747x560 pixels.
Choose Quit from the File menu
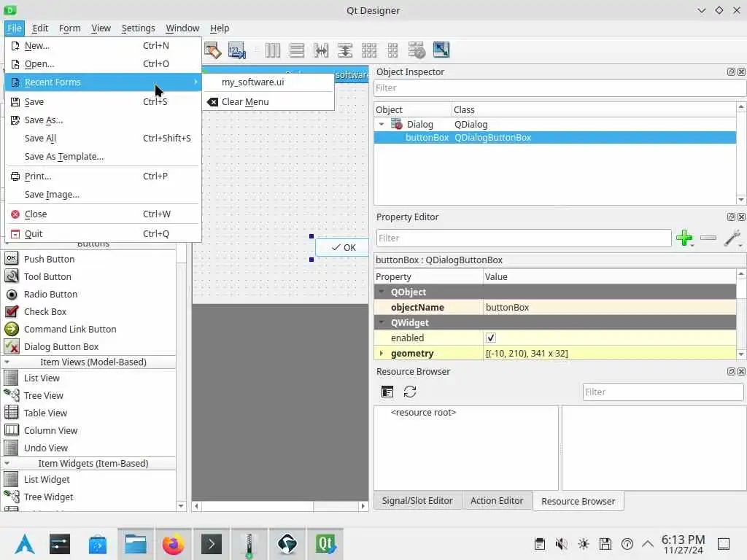103,234
